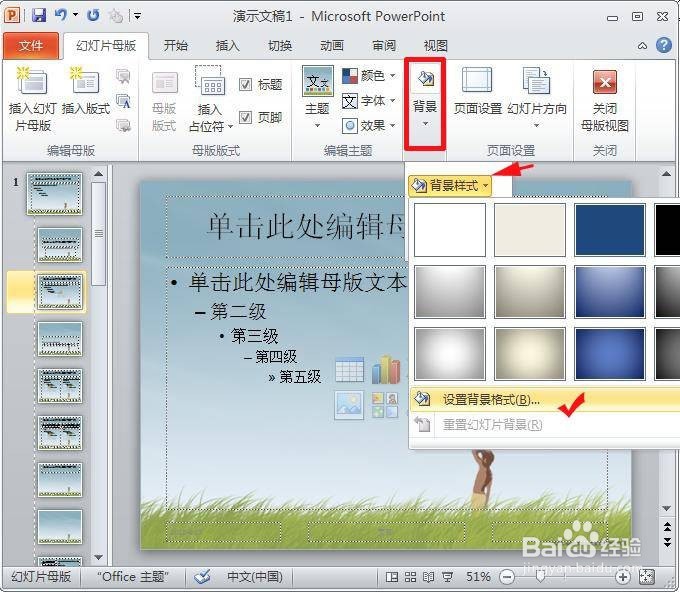Open PowerPoint Help question mark icon

[664, 45]
